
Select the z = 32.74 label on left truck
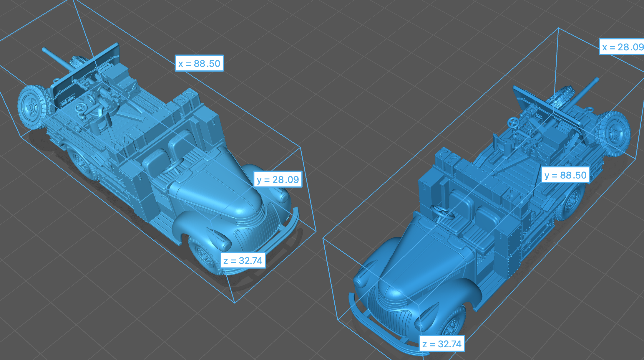tap(243, 260)
